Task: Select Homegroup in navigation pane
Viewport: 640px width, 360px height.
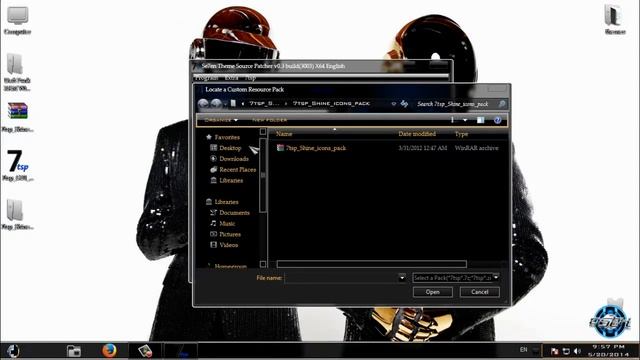Action: point(227,266)
